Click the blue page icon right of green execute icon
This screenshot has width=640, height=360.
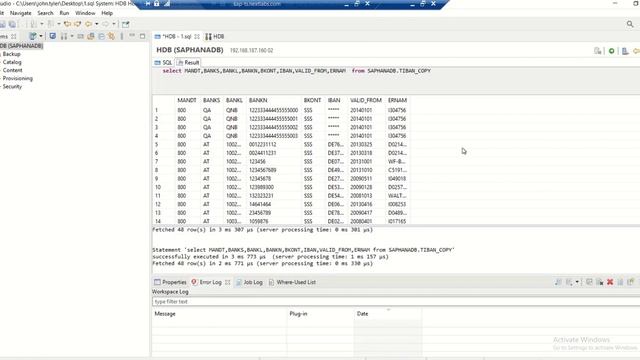pyautogui.click(x=625, y=51)
